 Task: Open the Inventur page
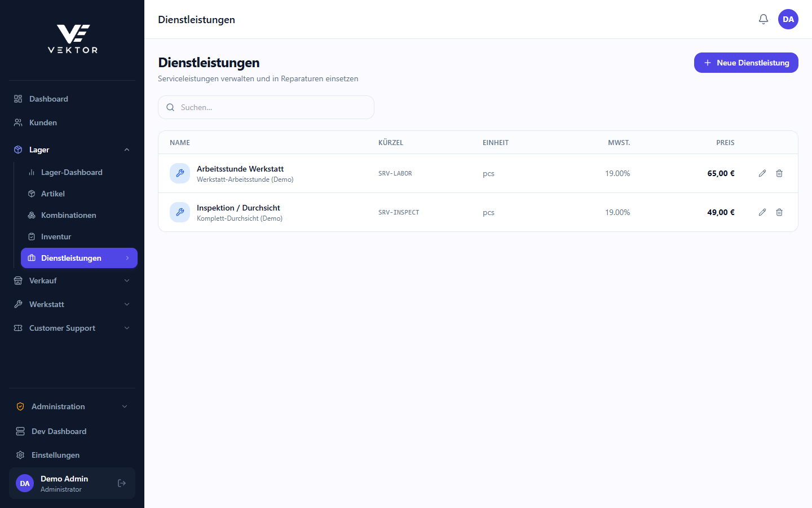(79, 237)
